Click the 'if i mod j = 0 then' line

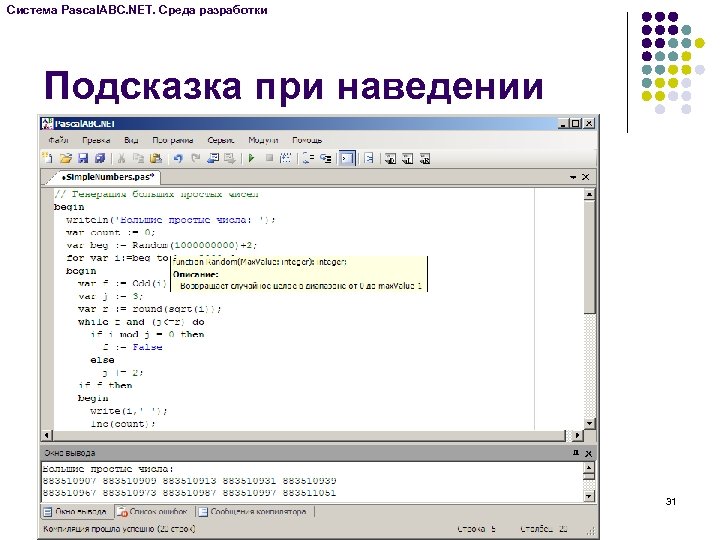coord(147,334)
